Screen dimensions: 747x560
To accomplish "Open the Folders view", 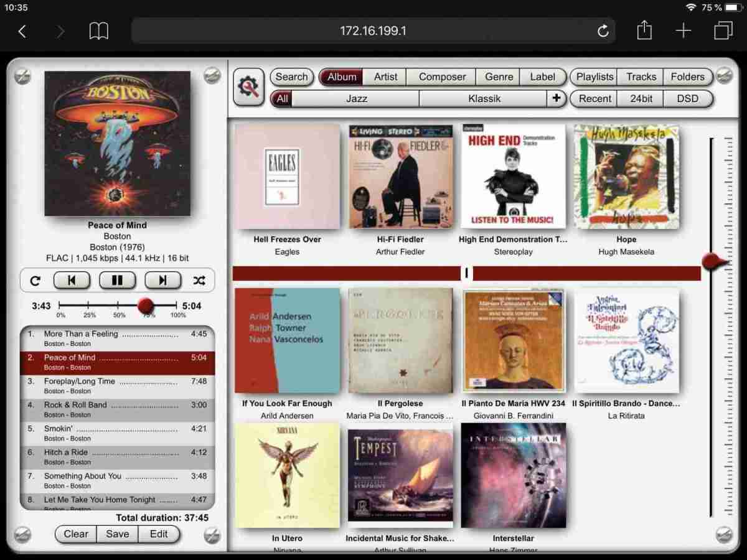I will (687, 77).
